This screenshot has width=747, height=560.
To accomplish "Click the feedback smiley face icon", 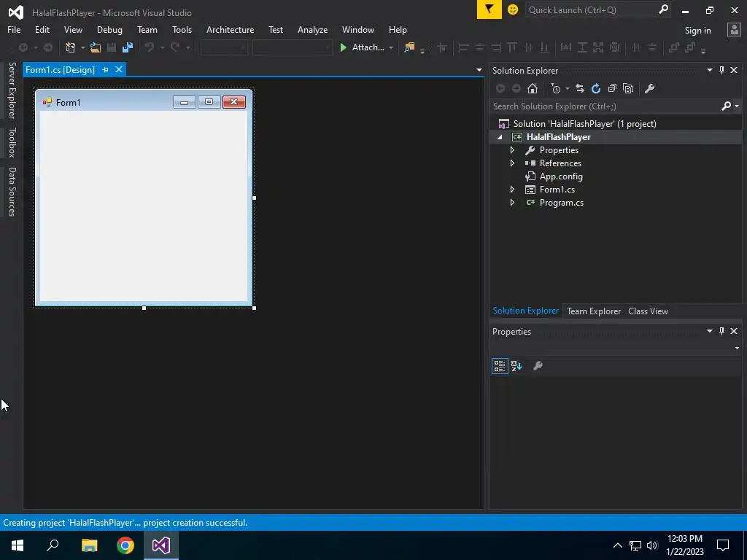I will tap(513, 9).
